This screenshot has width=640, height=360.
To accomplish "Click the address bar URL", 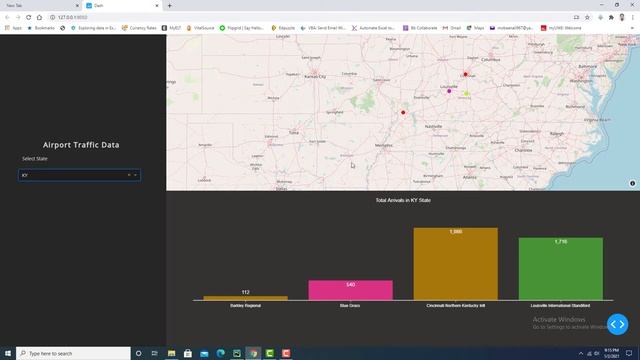I will click(x=72, y=18).
